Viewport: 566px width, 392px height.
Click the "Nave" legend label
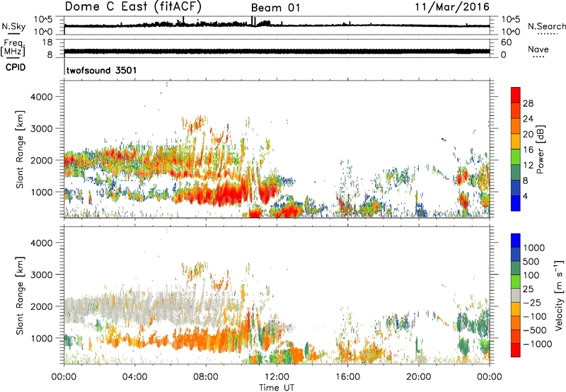538,50
